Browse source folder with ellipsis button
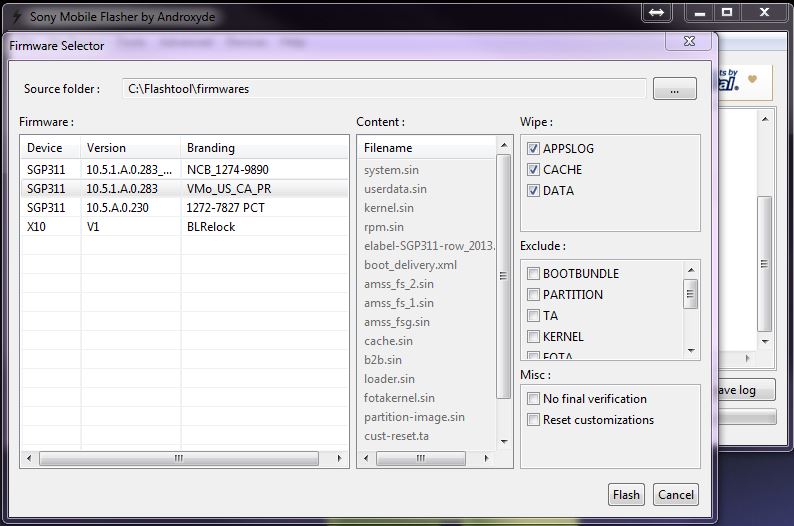The width and height of the screenshot is (794, 526). 674,89
